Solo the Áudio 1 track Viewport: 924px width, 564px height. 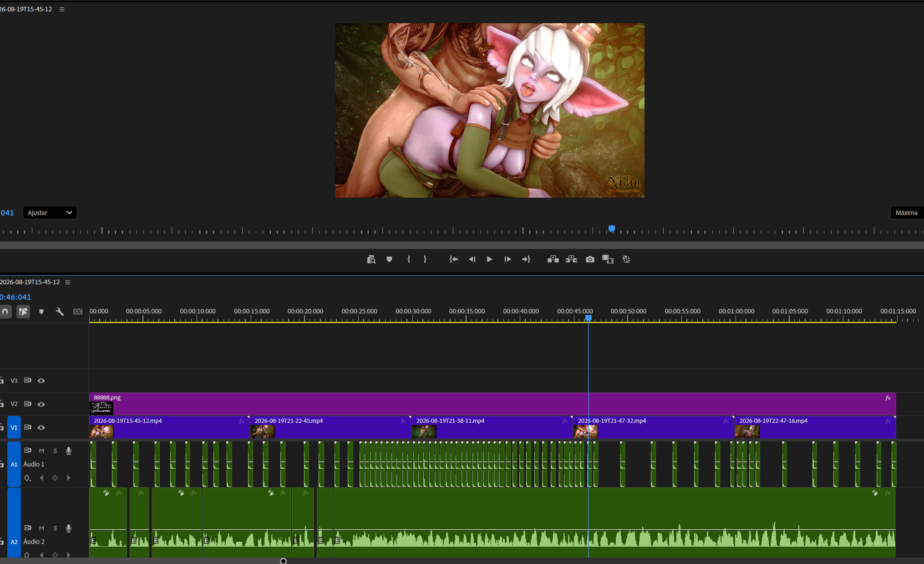pos(55,451)
